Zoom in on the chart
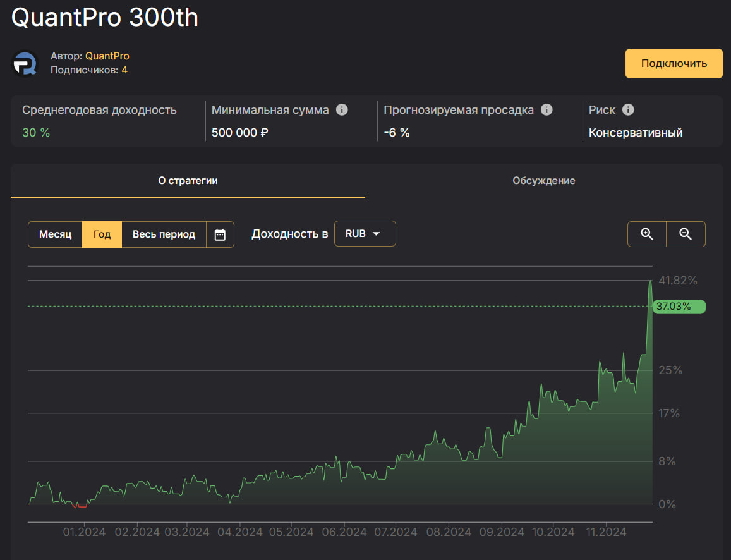 646,234
